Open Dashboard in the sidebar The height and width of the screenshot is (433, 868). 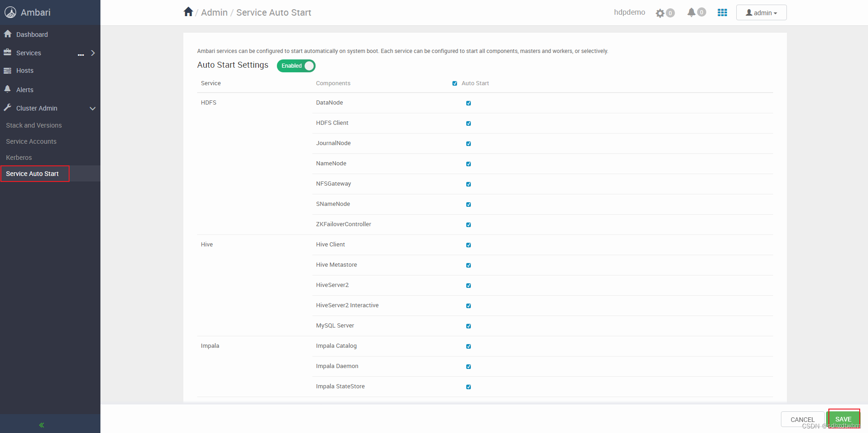click(32, 35)
